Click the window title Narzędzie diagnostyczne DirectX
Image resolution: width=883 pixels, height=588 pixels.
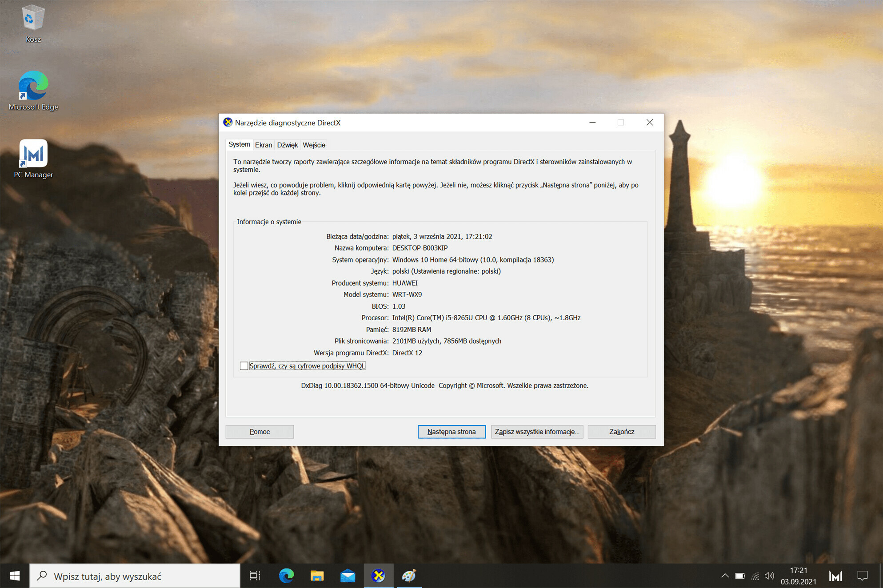pos(288,123)
